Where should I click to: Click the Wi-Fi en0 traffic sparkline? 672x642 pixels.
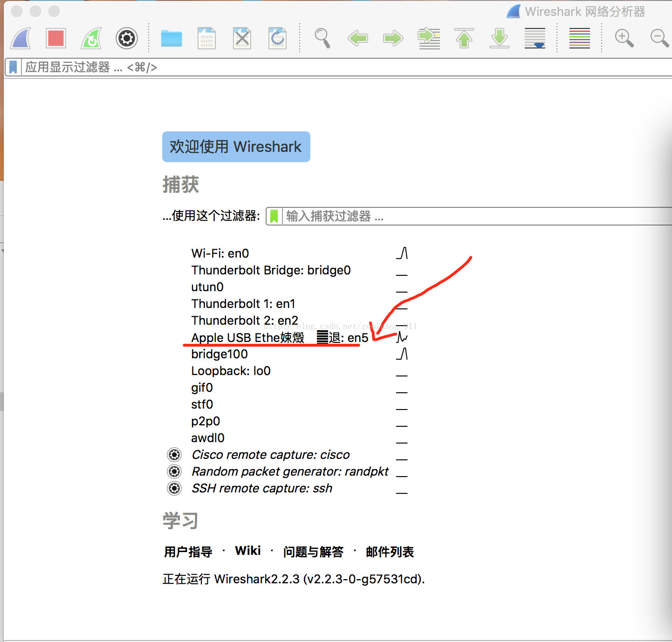point(402,253)
